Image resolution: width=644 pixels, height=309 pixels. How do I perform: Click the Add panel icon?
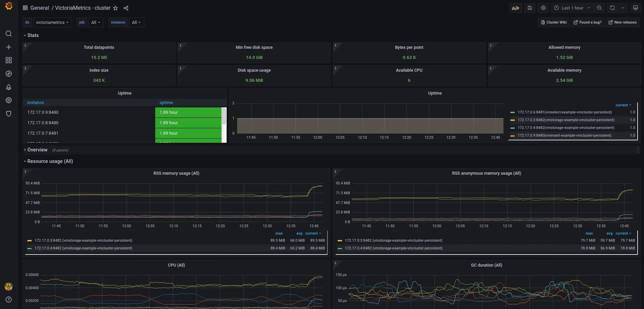click(515, 8)
